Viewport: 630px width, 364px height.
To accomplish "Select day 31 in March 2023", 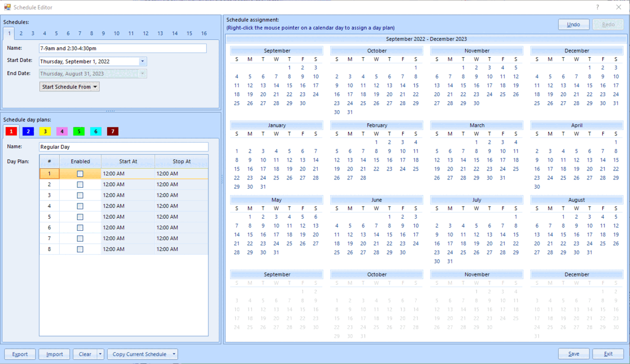I will pos(502,178).
